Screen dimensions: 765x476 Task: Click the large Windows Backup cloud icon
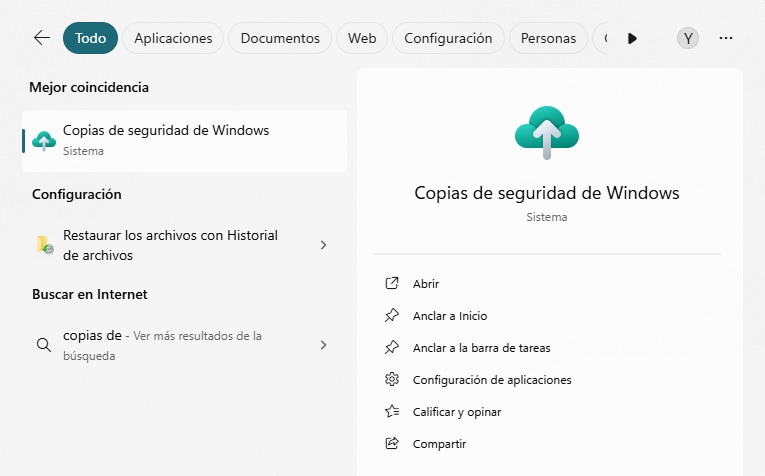[547, 133]
